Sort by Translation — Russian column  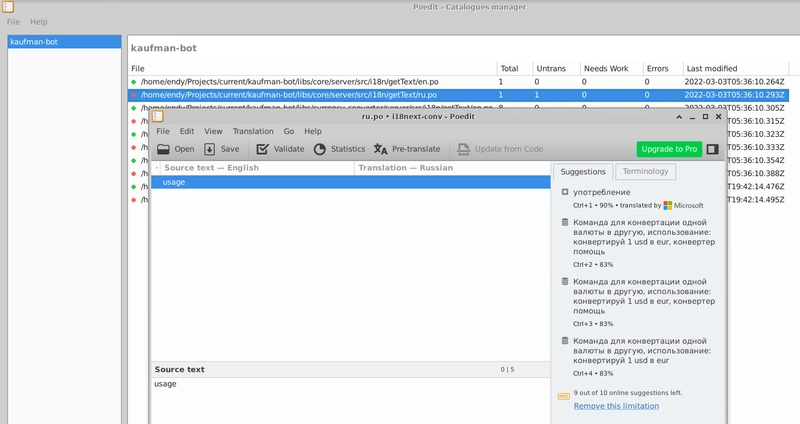452,168
